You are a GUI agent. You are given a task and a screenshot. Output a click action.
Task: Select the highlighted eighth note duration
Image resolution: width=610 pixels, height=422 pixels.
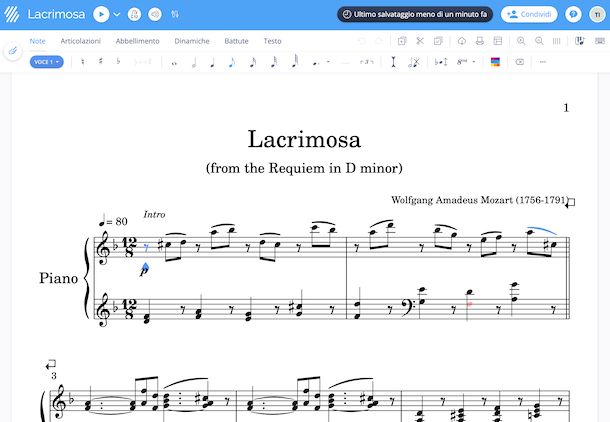coord(232,62)
